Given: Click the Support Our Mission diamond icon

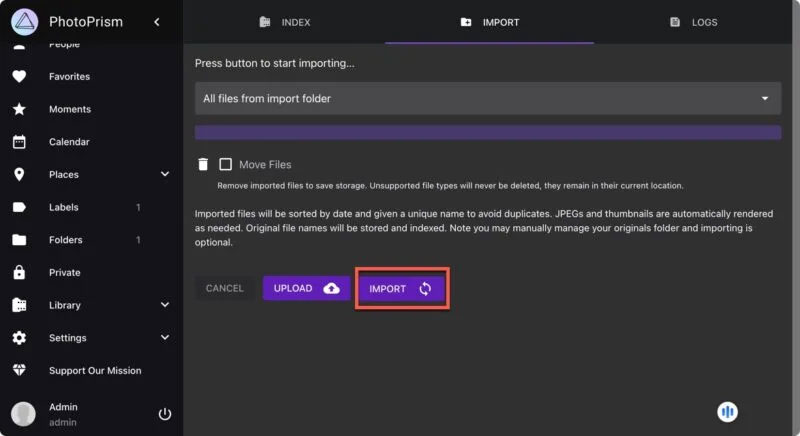Looking at the screenshot, I should [19, 370].
